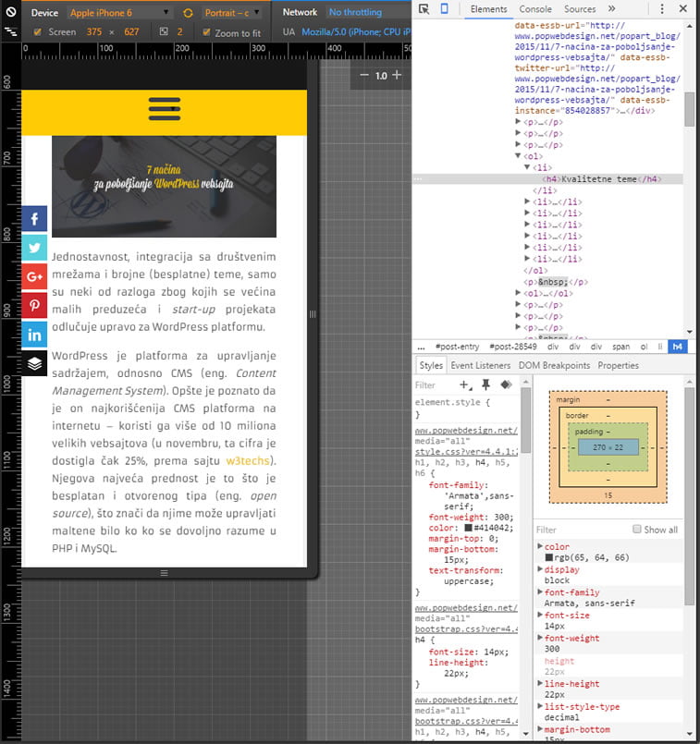Click the computed styles Filter field
Screen dimensions: 700x744
[x=582, y=530]
